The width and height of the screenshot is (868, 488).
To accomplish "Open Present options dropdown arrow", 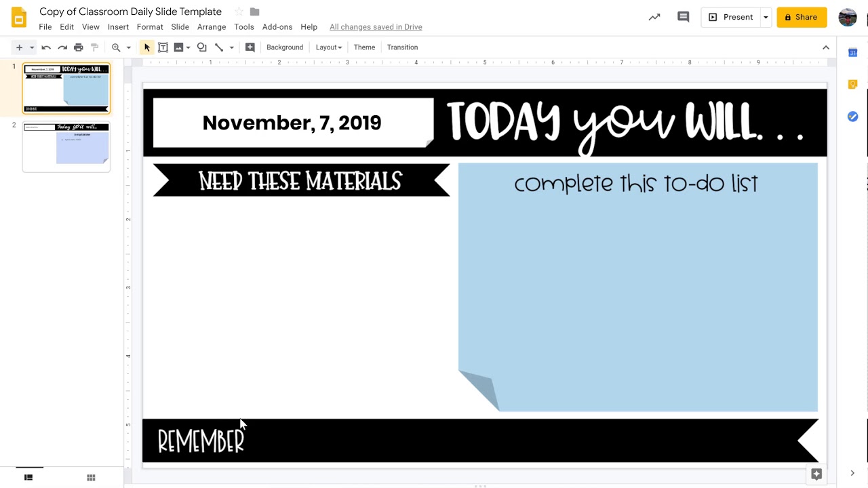I will (766, 17).
